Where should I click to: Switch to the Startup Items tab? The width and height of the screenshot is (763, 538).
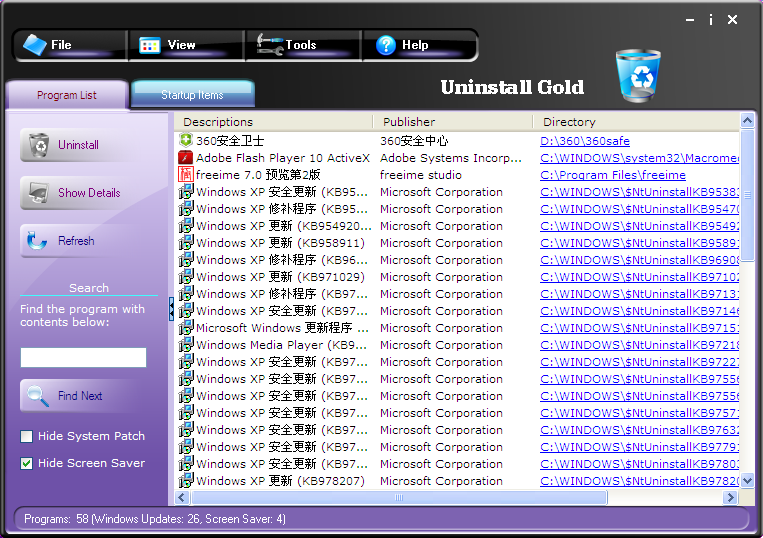[x=192, y=95]
